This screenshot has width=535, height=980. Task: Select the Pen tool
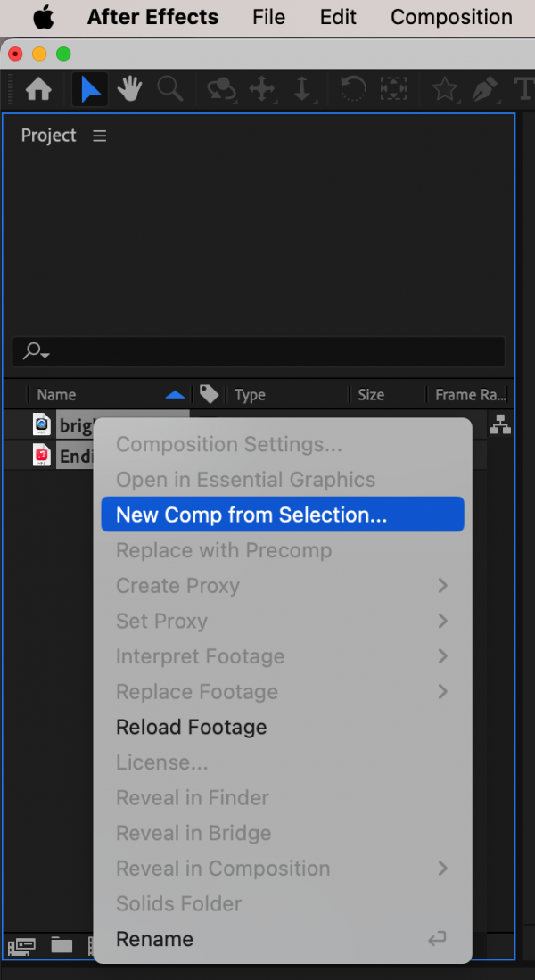[484, 89]
